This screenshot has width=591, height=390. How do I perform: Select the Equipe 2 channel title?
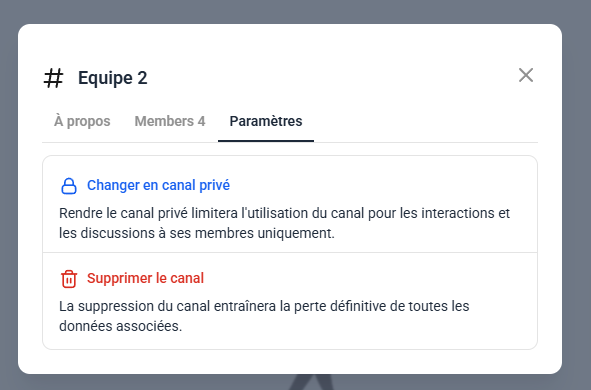[113, 78]
